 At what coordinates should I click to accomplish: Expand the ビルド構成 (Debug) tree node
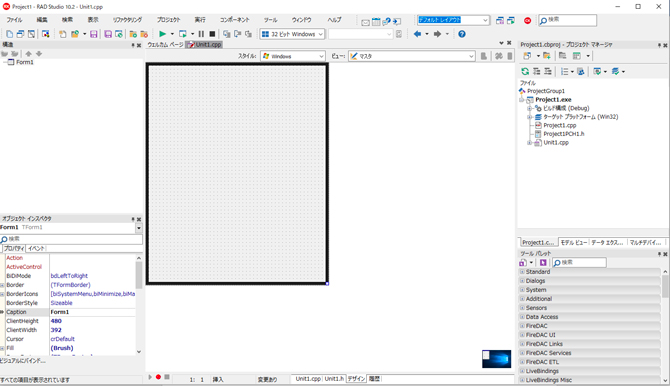(529, 109)
